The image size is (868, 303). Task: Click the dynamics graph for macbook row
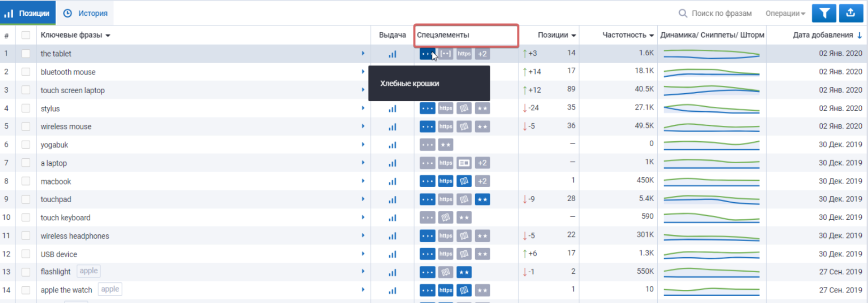tap(711, 181)
